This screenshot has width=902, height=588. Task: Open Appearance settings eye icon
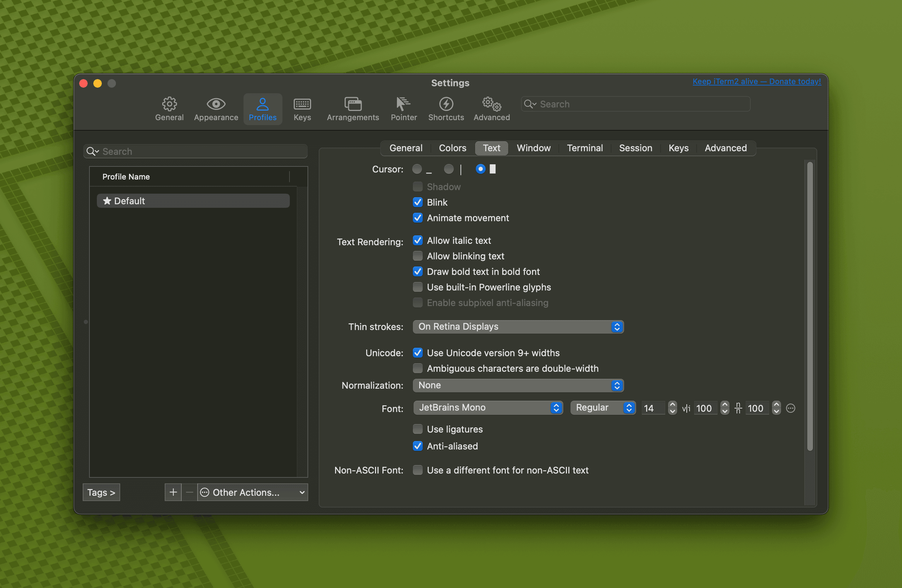[x=216, y=104]
